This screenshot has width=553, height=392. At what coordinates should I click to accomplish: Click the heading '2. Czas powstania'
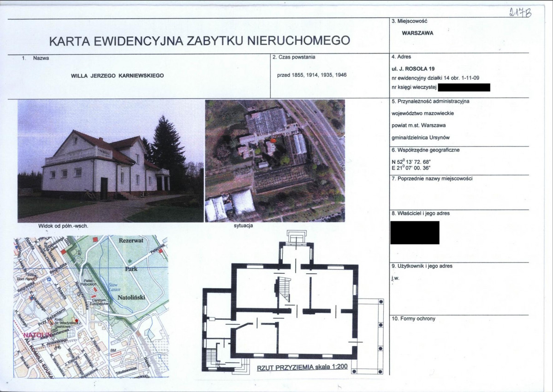(294, 57)
